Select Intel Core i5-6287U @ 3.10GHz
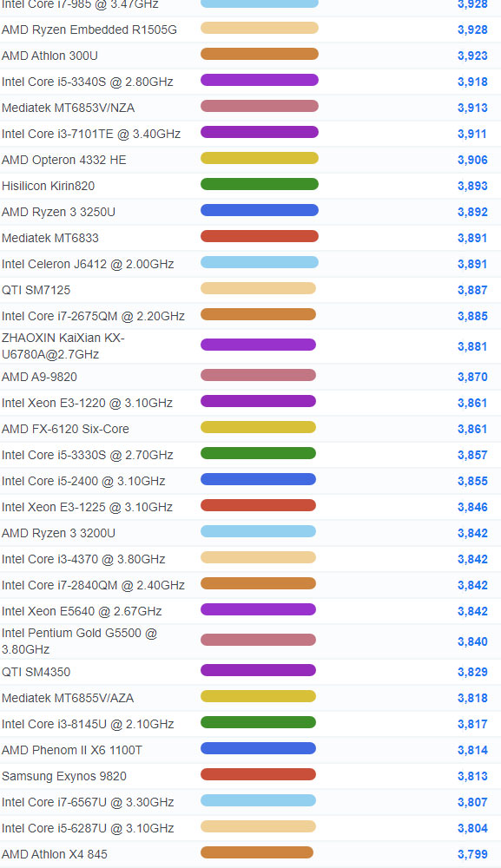501x868 pixels. pos(88,828)
